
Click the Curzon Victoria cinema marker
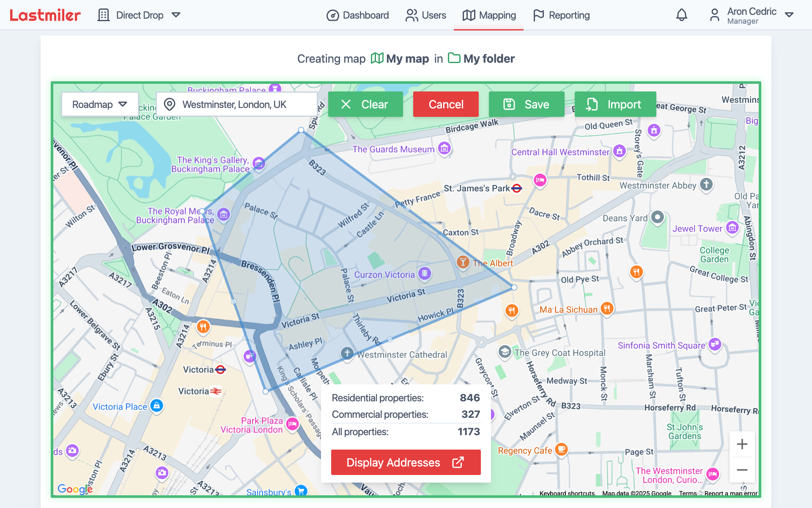pos(425,273)
